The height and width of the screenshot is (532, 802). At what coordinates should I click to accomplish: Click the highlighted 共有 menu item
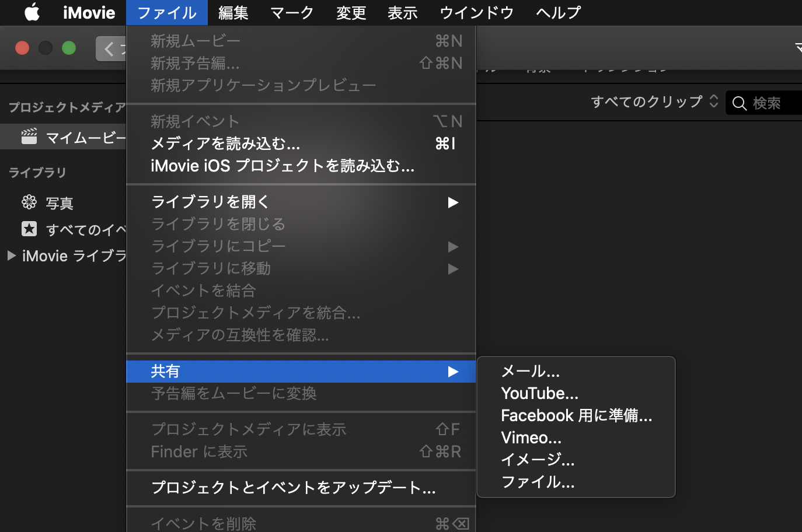301,372
